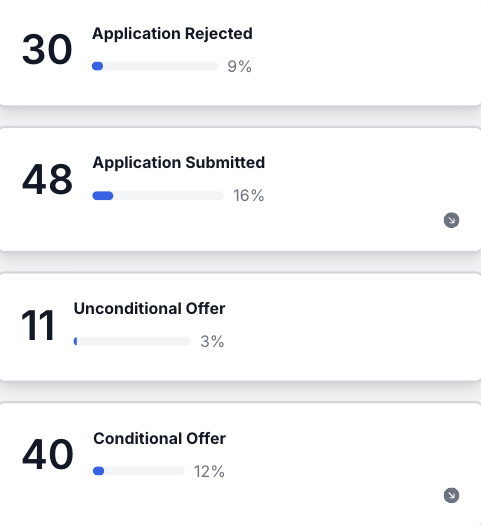Click the Conditional Offer progress bar

pos(139,471)
